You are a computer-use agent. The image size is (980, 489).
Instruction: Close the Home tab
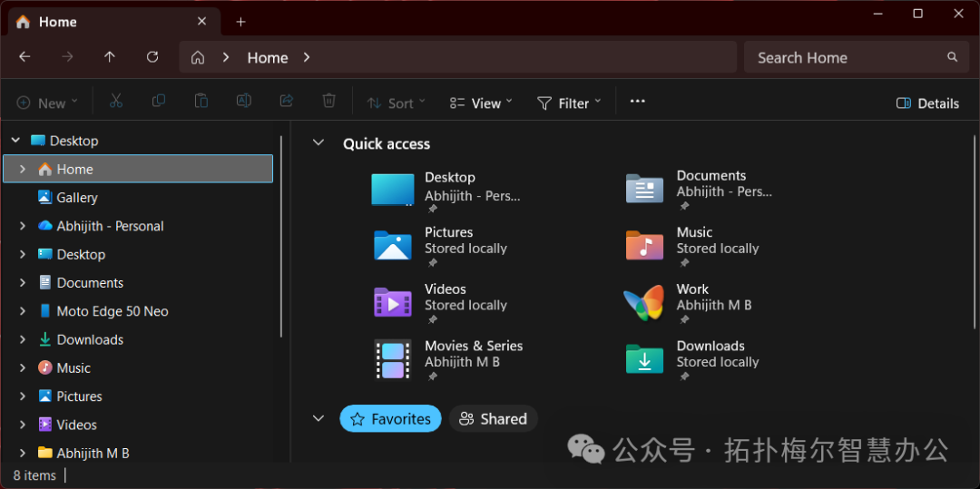coord(201,21)
